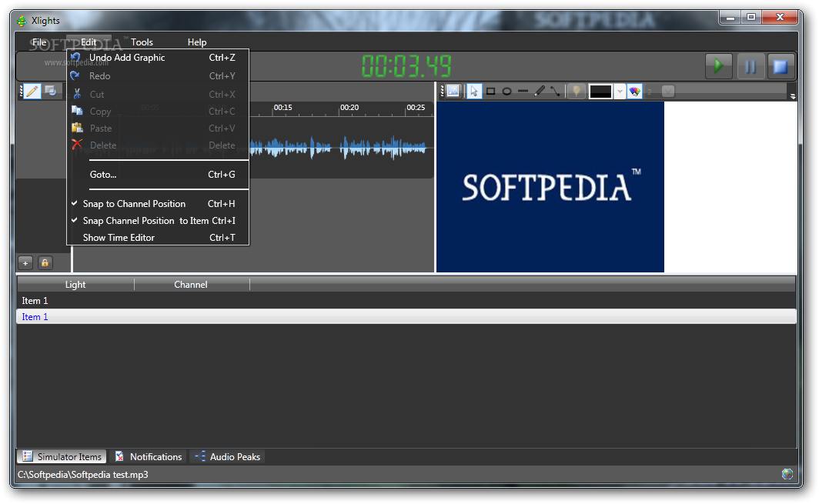Open the Help menu
819x504 pixels.
197,42
